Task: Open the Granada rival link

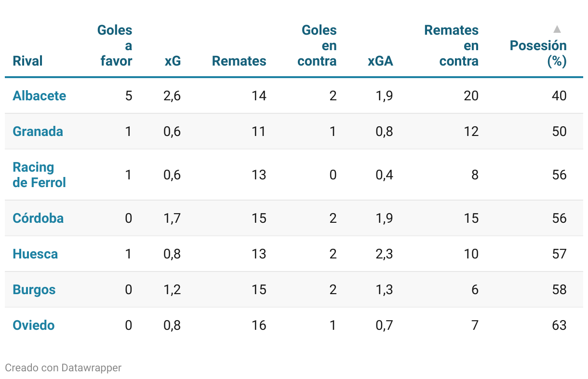Action: (38, 131)
